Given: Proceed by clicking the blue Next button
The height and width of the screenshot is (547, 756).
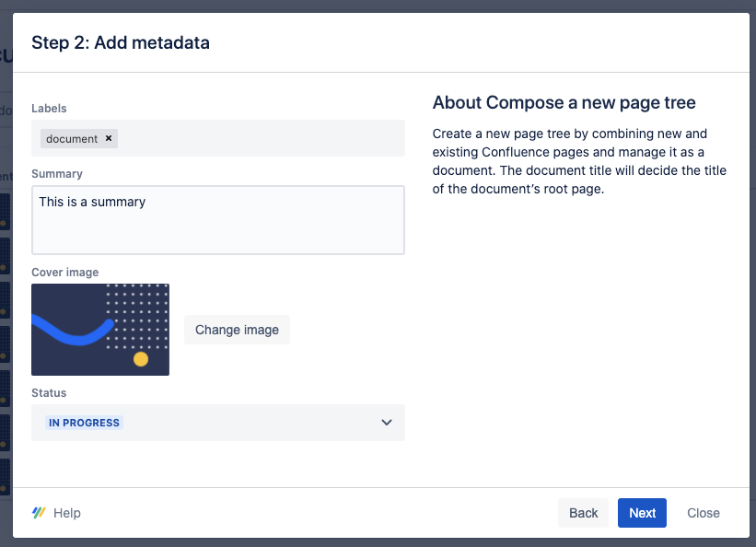Looking at the screenshot, I should pyautogui.click(x=642, y=513).
